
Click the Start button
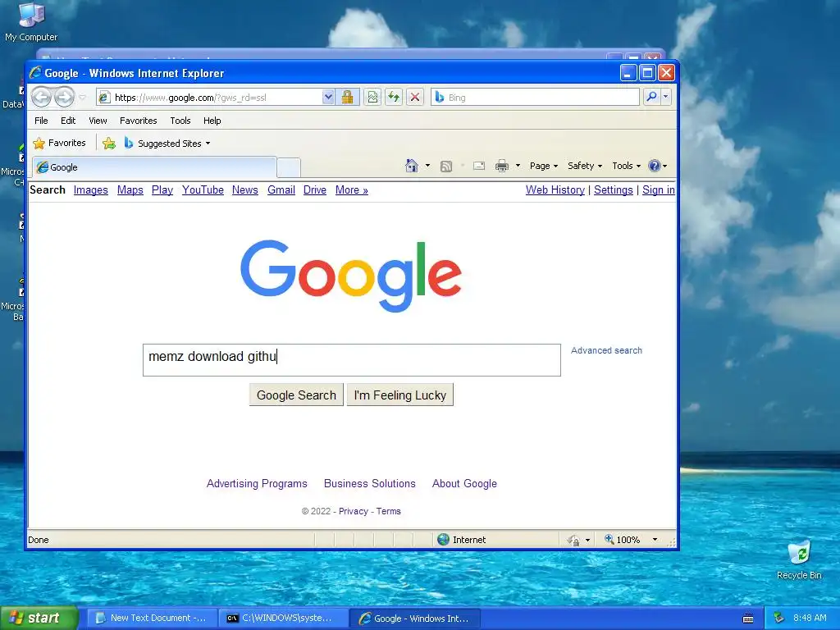point(39,618)
